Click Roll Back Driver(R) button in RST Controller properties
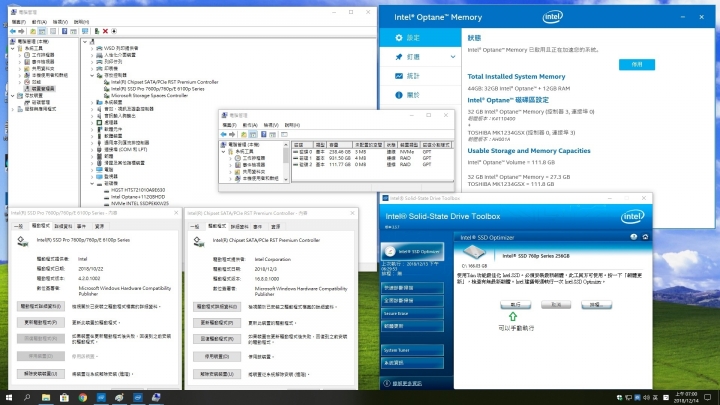This screenshot has height=405, width=720. click(217, 339)
